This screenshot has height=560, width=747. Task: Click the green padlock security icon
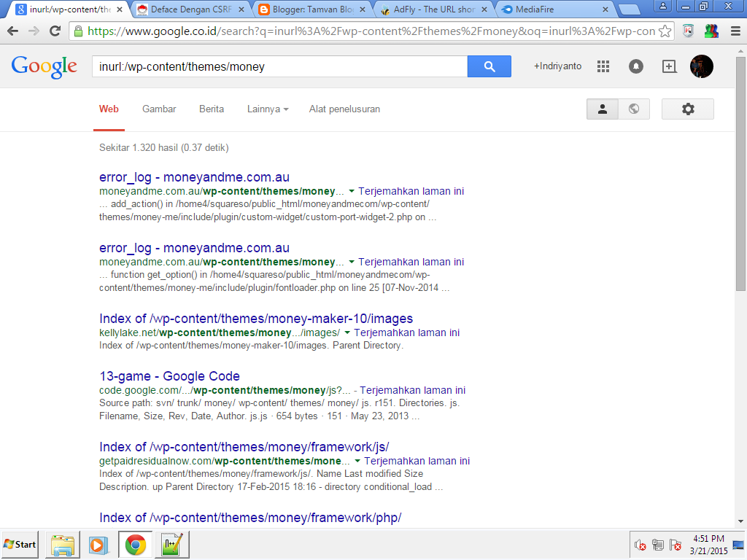tap(78, 31)
